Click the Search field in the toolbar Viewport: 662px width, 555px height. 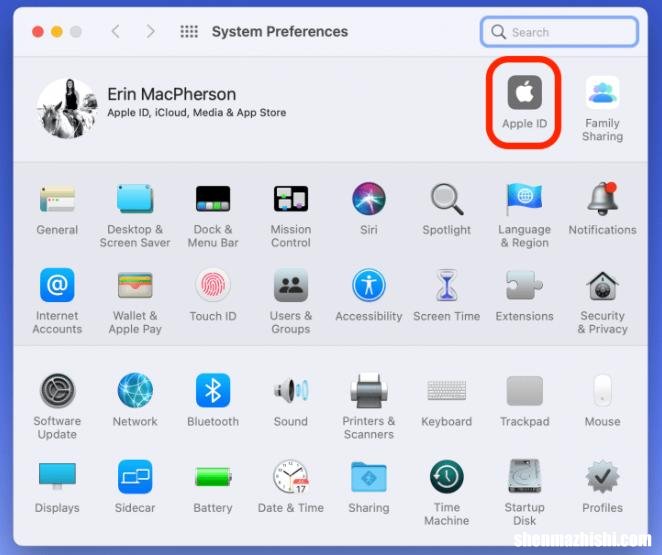(559, 32)
